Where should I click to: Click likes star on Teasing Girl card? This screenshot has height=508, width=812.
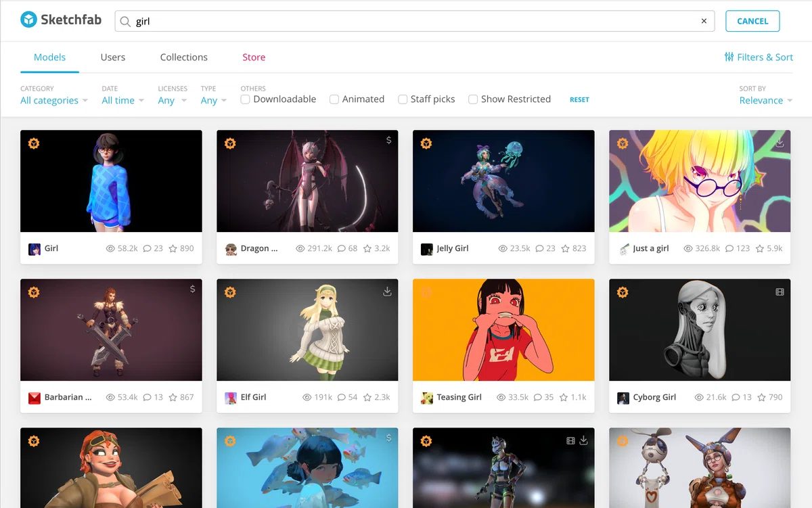564,397
